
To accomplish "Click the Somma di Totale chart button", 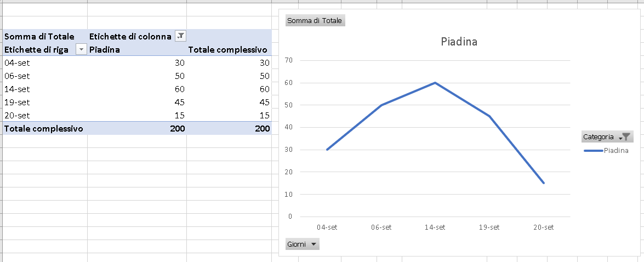I will (x=315, y=20).
